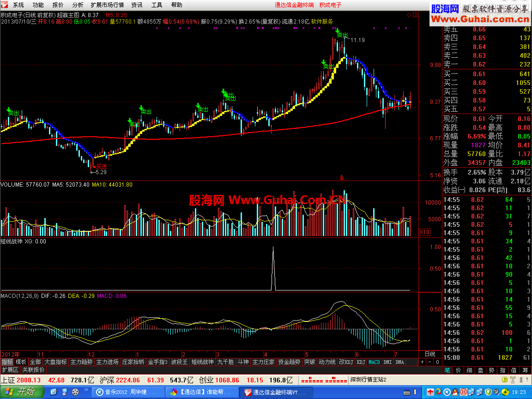This screenshot has width=532, height=399.
Task: Switch to the 庄家抬轿 indicator tab
Action: click(x=133, y=362)
